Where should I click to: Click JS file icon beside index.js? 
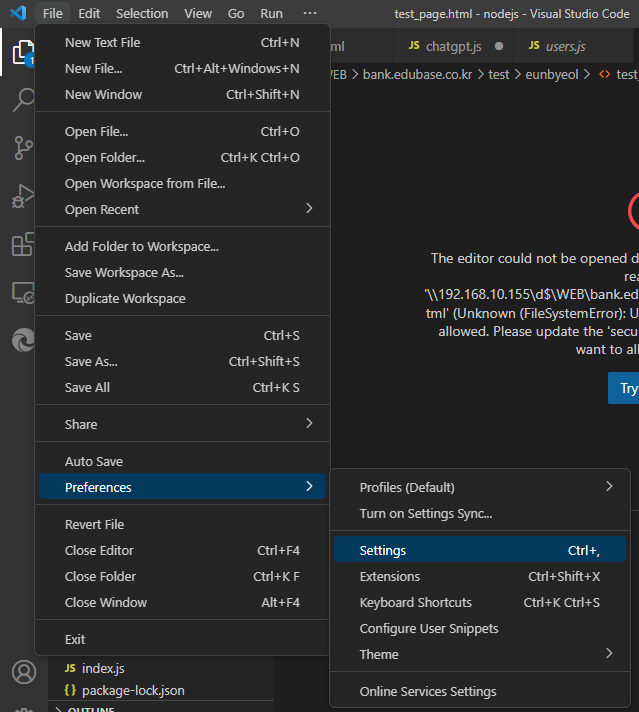[x=70, y=668]
